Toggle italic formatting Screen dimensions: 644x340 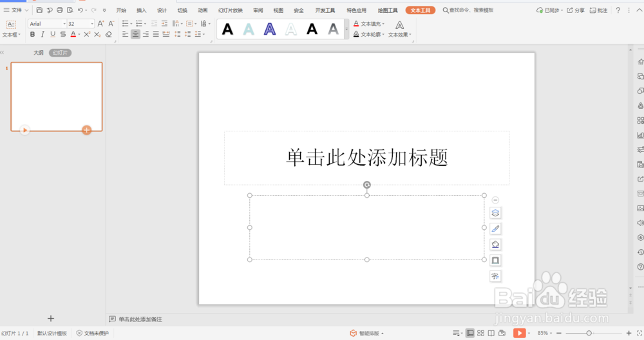(43, 35)
